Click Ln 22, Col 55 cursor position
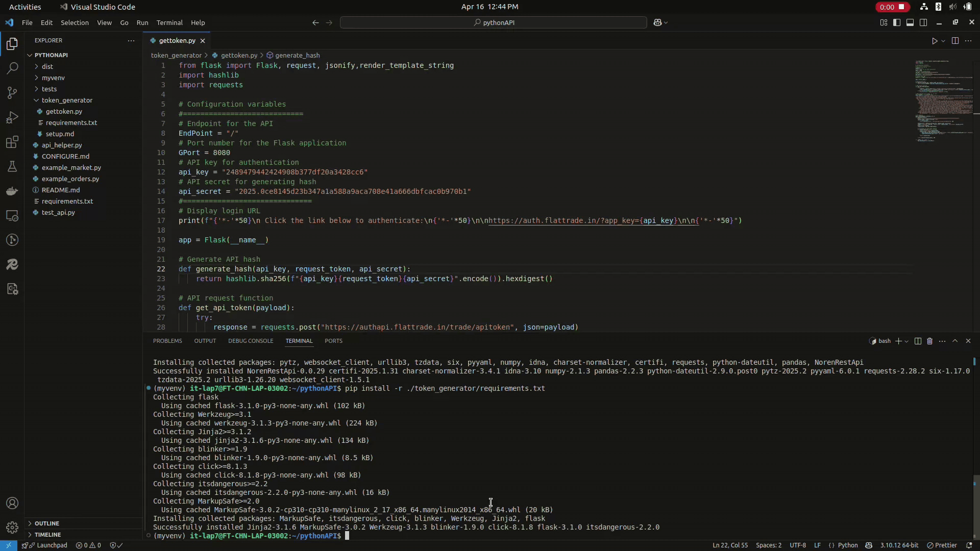Viewport: 980px width, 551px height. (x=730, y=545)
